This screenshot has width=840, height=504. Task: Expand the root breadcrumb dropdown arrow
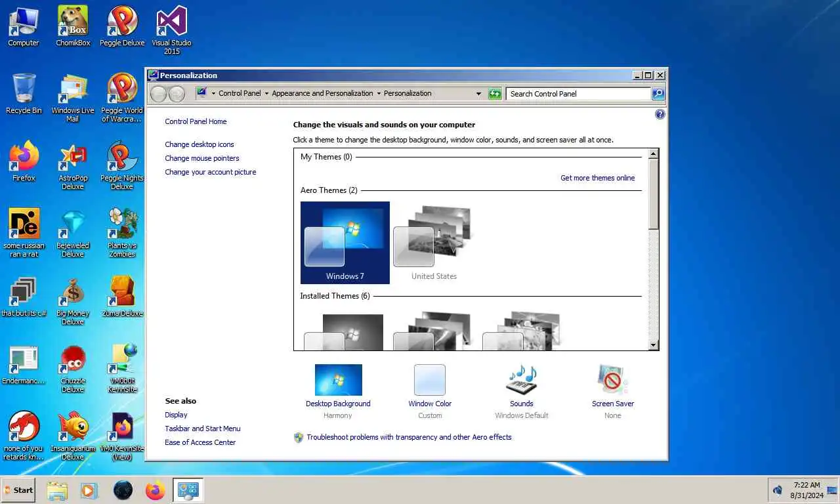coord(213,94)
